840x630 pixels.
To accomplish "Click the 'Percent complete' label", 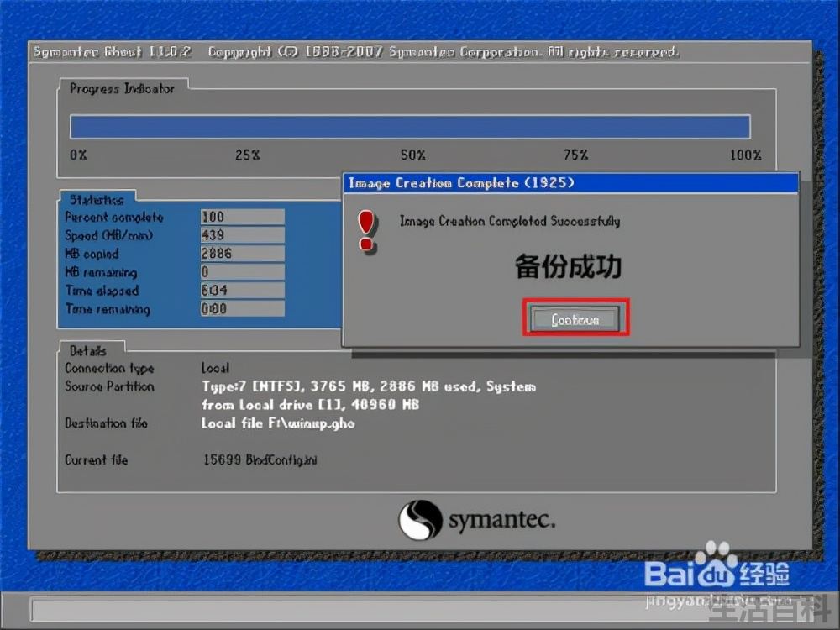I will tap(114, 217).
